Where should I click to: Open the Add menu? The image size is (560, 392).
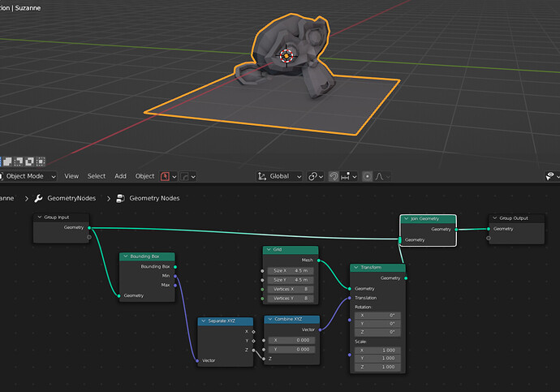click(120, 176)
